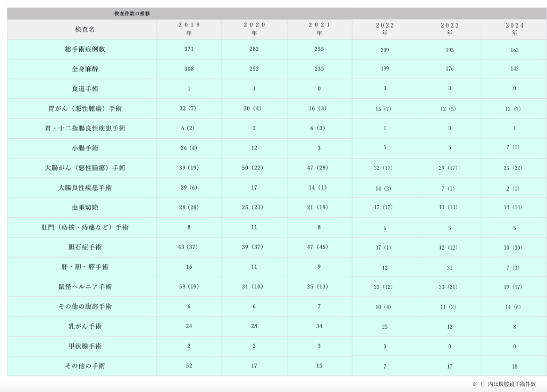This screenshot has width=547, height=392.
Task: Select the 2024年 column header
Action: [515, 29]
